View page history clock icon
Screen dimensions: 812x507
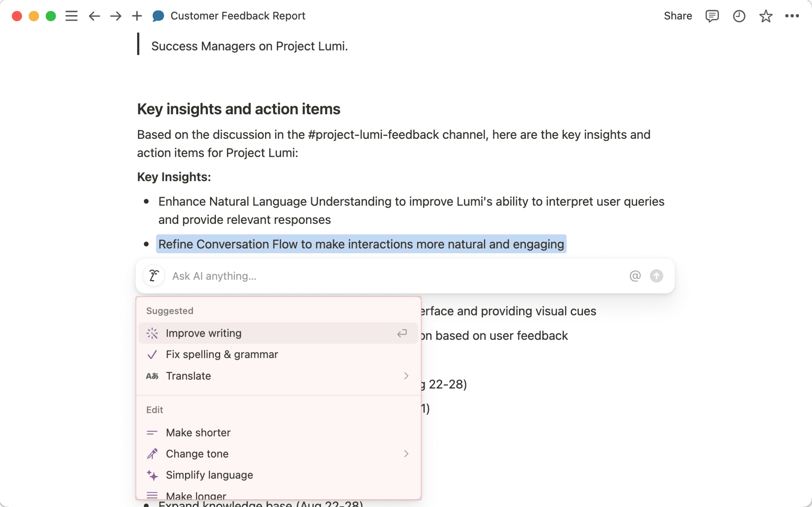739,16
